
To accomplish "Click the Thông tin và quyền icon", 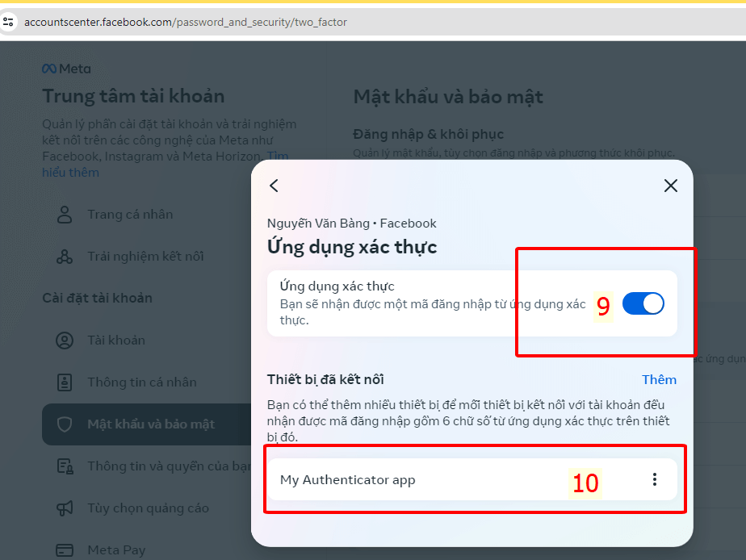I will (65, 466).
